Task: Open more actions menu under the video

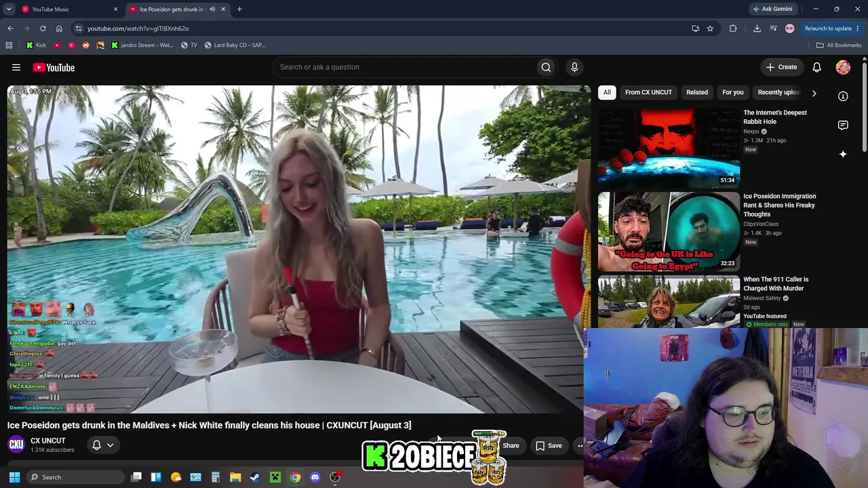Action: [x=580, y=445]
